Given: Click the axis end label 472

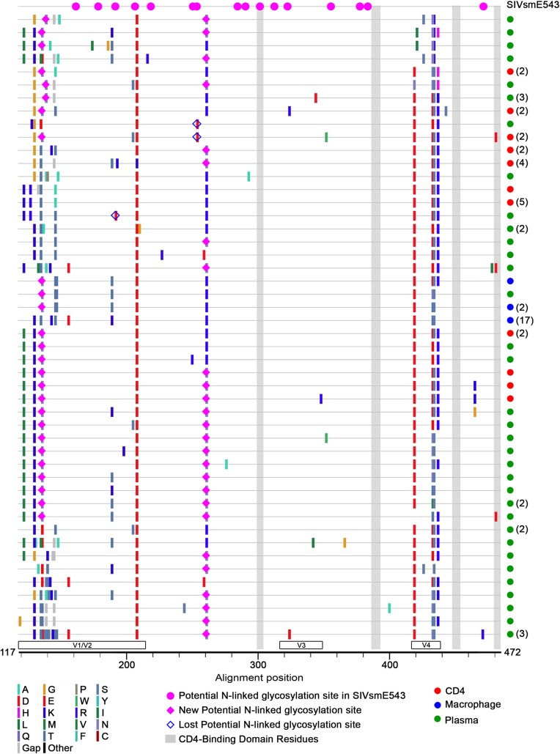Looking at the screenshot, I should [514, 653].
